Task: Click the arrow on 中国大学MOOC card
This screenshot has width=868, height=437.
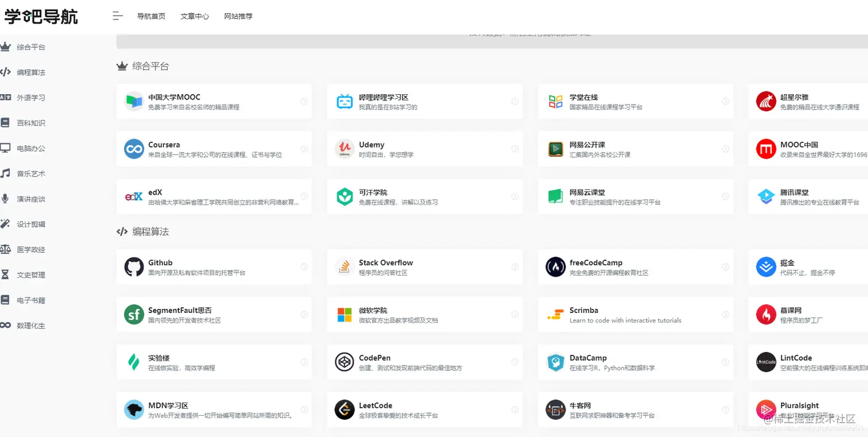Action: point(304,101)
